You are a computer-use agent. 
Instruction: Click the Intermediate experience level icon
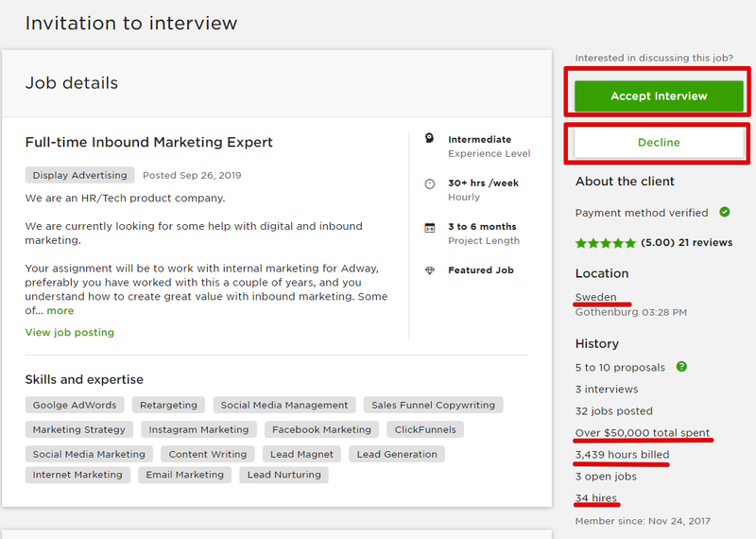(x=429, y=138)
